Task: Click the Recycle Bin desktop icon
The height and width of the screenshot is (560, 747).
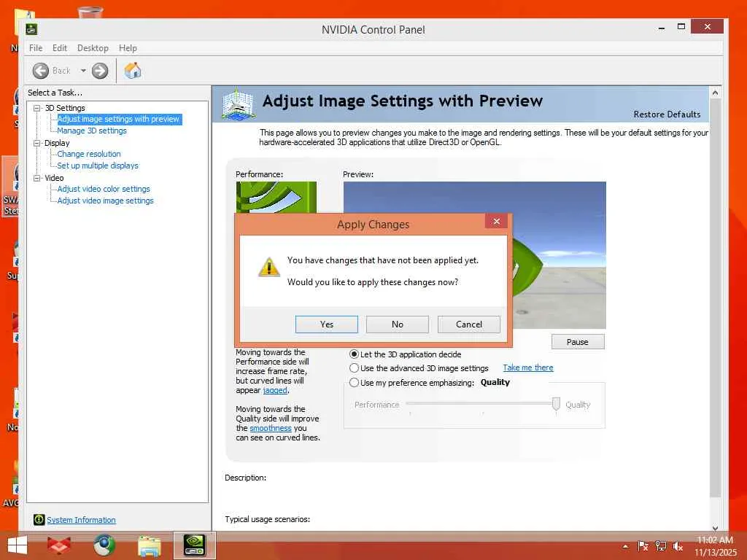Action: [x=90, y=12]
